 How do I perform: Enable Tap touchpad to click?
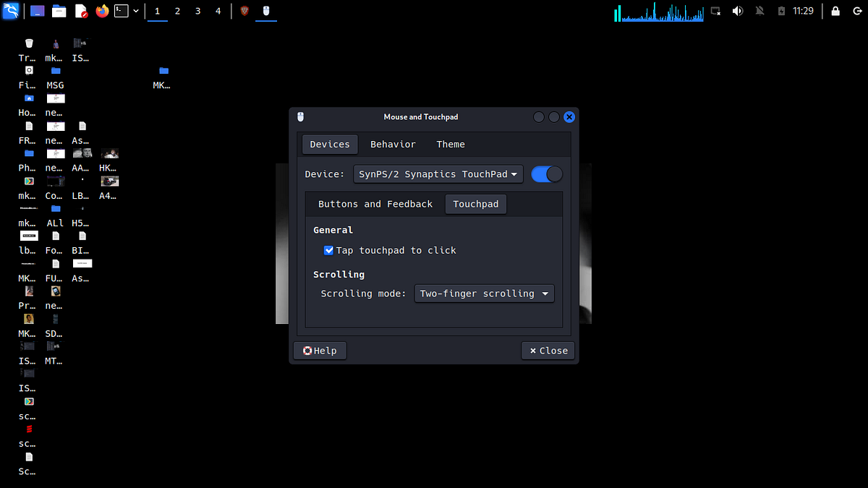point(329,250)
